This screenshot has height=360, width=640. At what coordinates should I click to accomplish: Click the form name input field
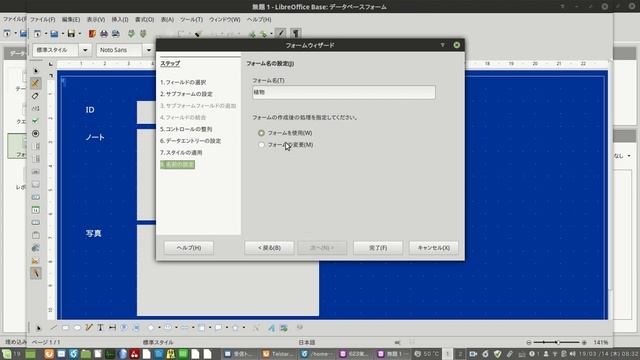click(x=344, y=92)
